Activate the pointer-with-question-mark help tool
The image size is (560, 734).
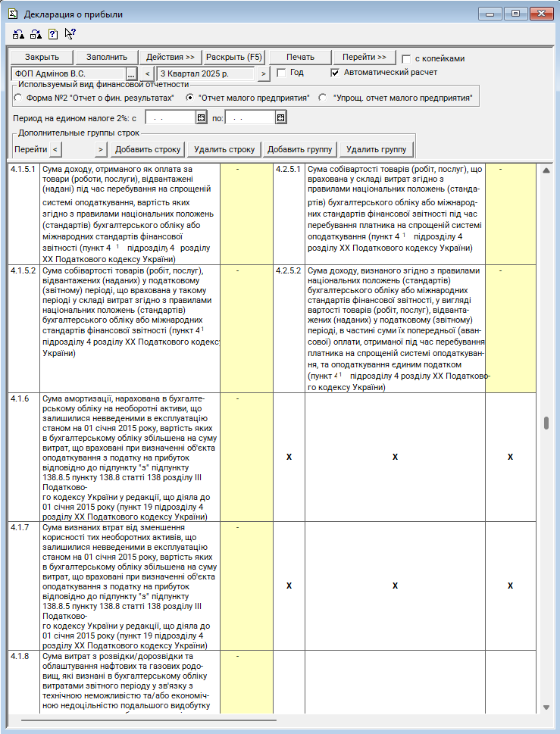point(70,34)
